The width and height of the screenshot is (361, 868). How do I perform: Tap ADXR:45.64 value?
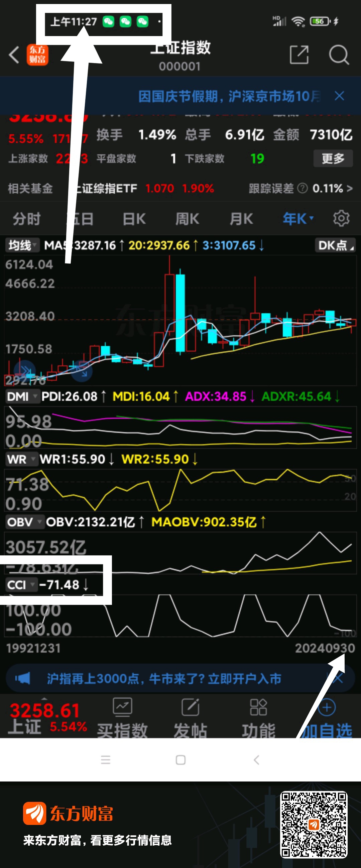click(x=300, y=396)
